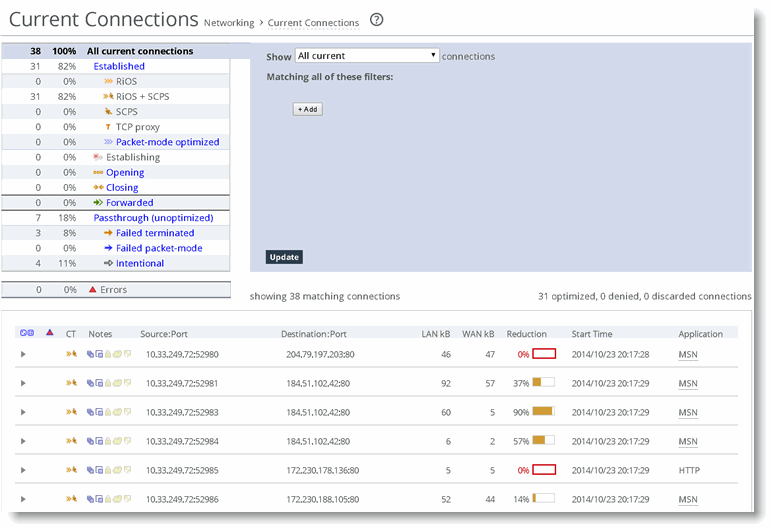Click the orange Failed terminated arrow icon

pyautogui.click(x=108, y=233)
